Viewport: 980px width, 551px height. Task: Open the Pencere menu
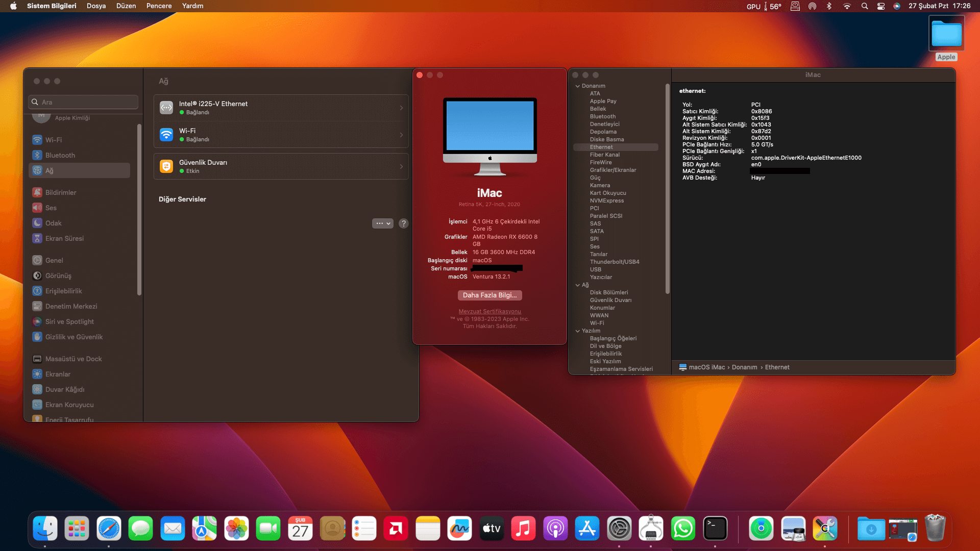tap(159, 6)
